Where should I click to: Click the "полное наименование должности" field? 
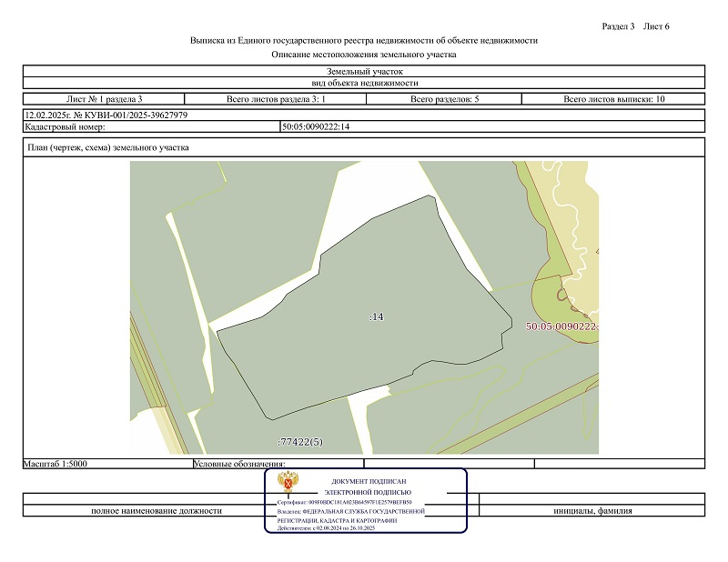click(156, 510)
